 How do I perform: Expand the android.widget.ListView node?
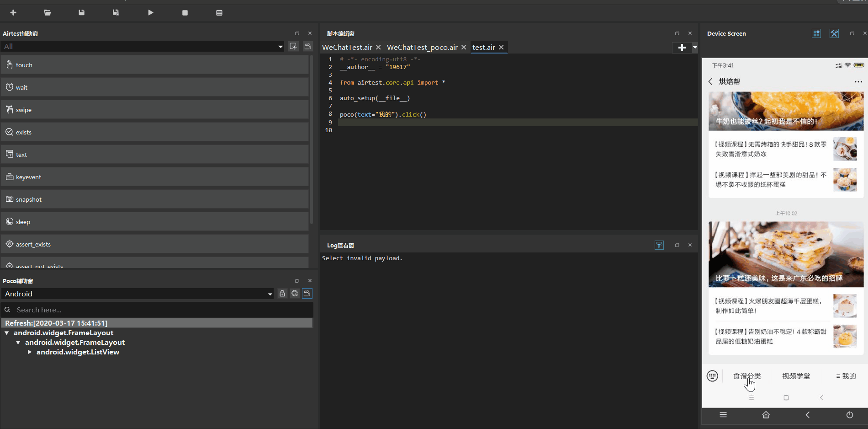coord(30,352)
